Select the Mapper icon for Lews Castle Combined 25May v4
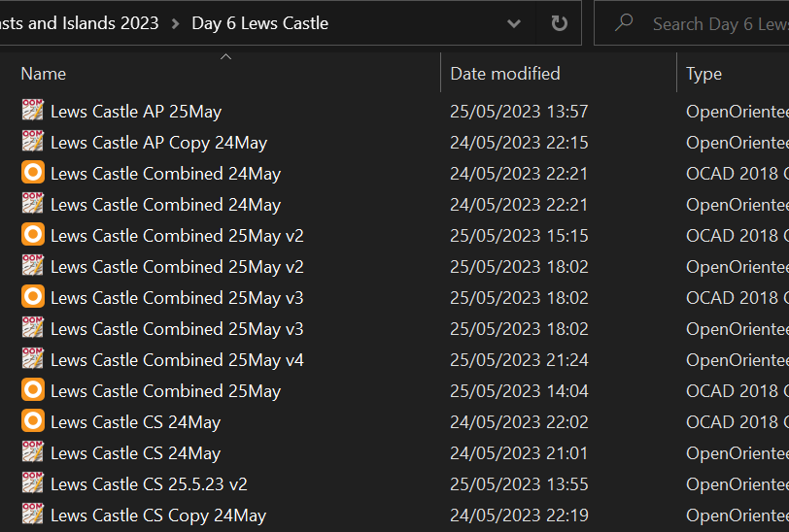Image resolution: width=789 pixels, height=532 pixels. [33, 359]
